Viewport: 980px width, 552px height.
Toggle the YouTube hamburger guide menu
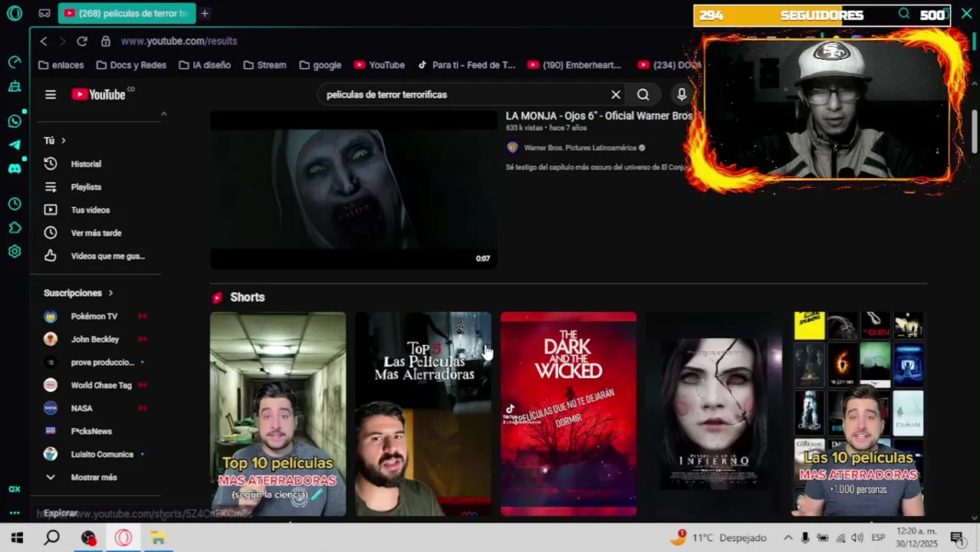pos(51,94)
